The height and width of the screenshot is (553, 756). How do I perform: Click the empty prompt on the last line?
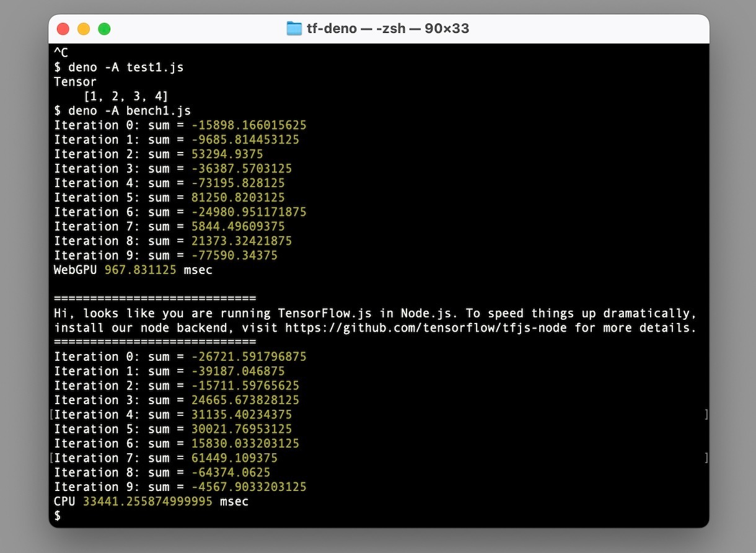(58, 516)
